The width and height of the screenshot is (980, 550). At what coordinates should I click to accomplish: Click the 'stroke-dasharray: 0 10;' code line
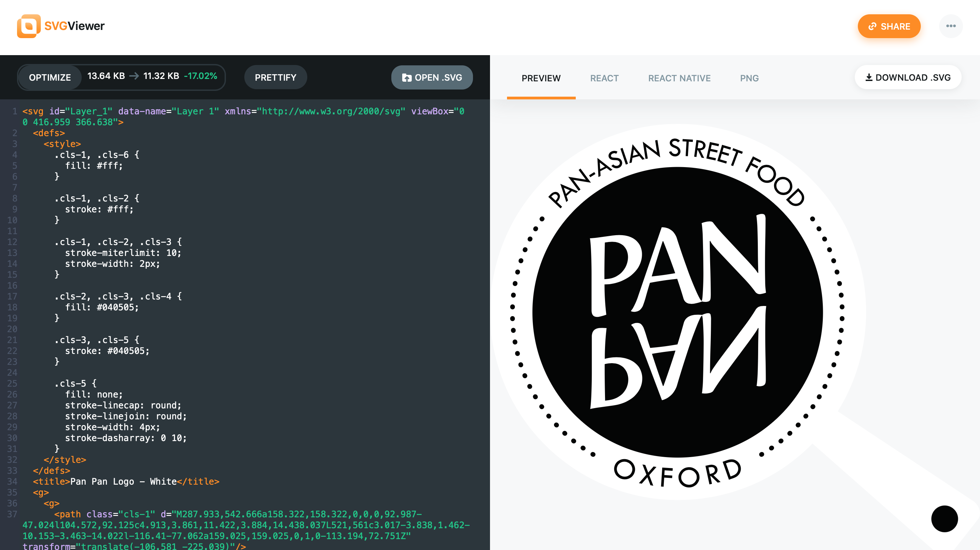click(126, 438)
